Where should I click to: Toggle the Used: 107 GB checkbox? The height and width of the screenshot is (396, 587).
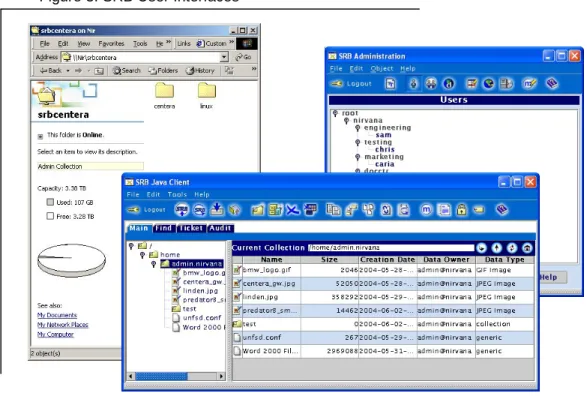pyautogui.click(x=50, y=202)
